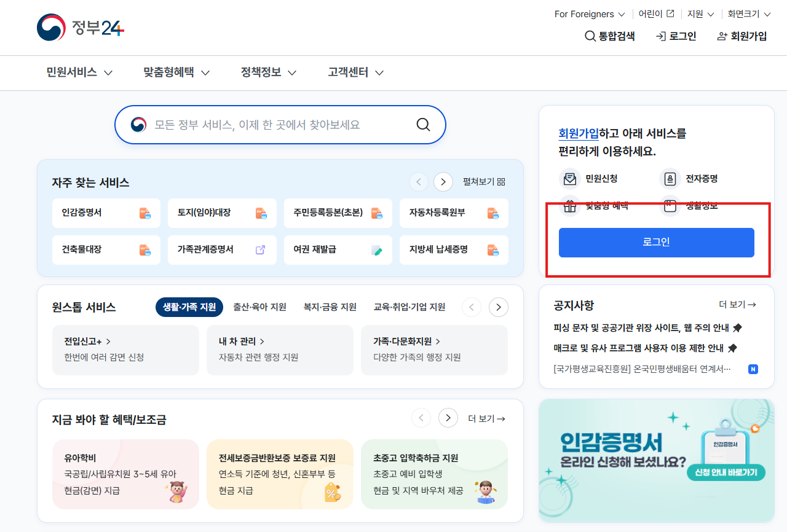
Task: Click the pin icon on the phishing notice
Action: [x=738, y=327]
